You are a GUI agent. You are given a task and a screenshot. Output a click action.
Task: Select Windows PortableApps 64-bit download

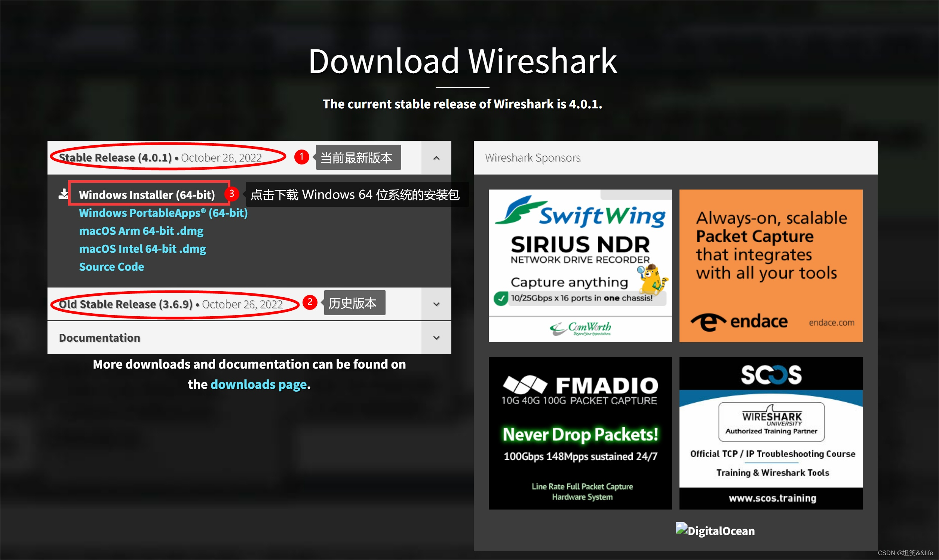point(163,213)
